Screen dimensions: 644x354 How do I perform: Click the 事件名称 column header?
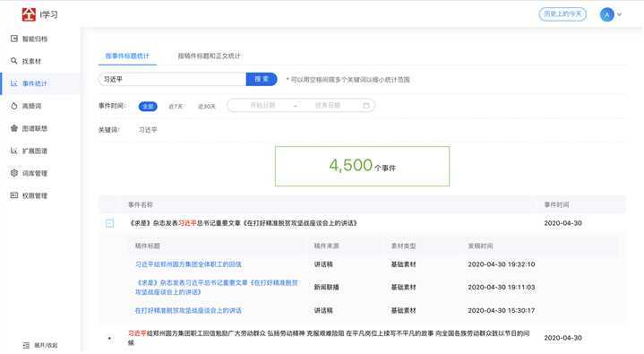pyautogui.click(x=141, y=204)
